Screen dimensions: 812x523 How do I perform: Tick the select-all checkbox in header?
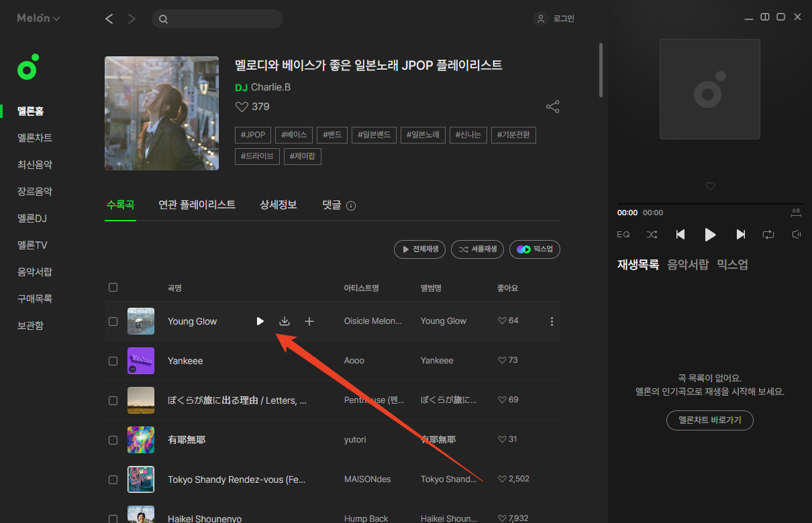click(113, 287)
